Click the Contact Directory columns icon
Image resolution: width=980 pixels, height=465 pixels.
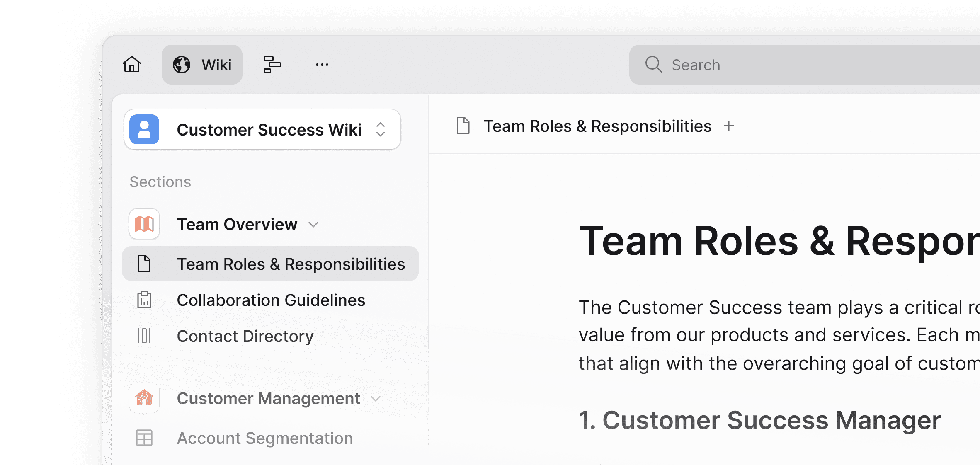pyautogui.click(x=144, y=336)
